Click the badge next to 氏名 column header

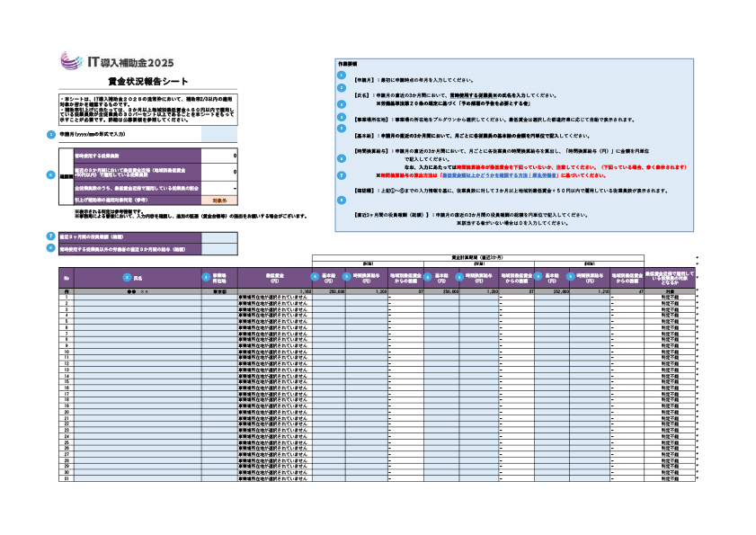pyautogui.click(x=127, y=278)
